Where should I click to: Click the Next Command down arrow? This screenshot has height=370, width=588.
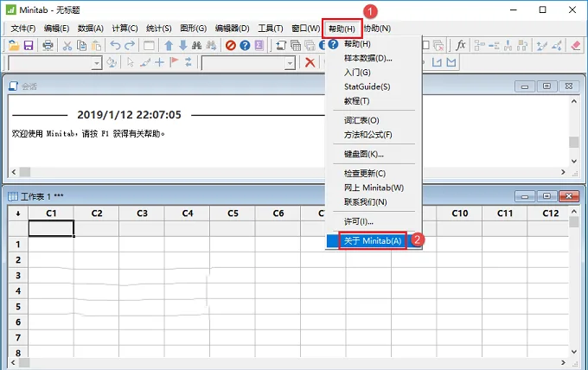click(182, 46)
